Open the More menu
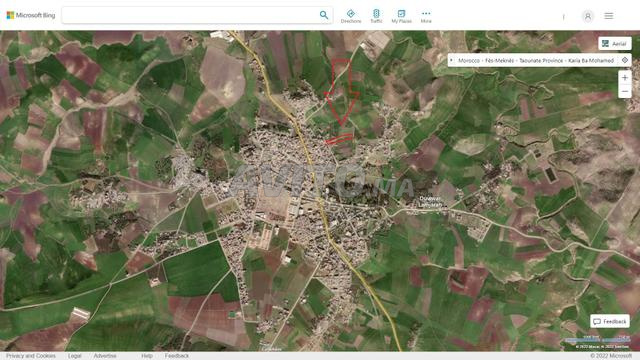 [x=426, y=16]
